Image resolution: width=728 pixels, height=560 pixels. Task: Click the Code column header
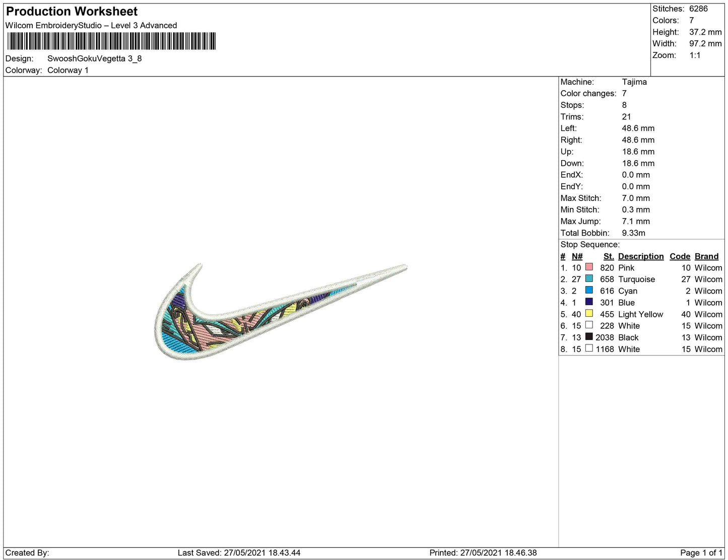(x=680, y=256)
